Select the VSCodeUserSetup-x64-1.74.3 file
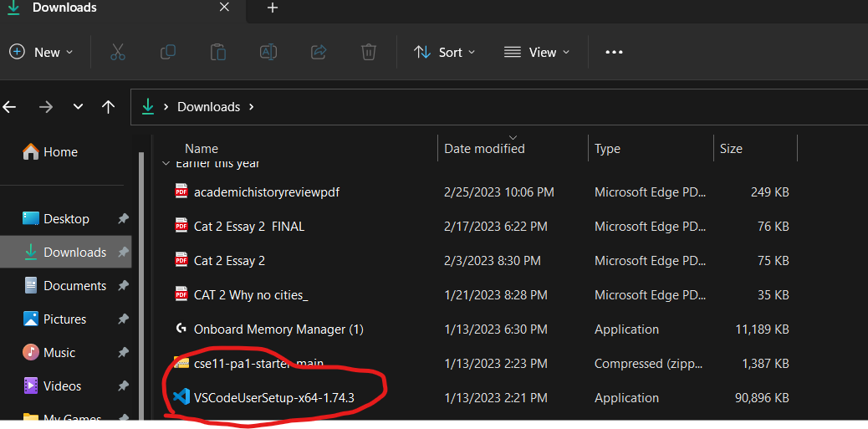The width and height of the screenshot is (868, 429). coord(273,397)
